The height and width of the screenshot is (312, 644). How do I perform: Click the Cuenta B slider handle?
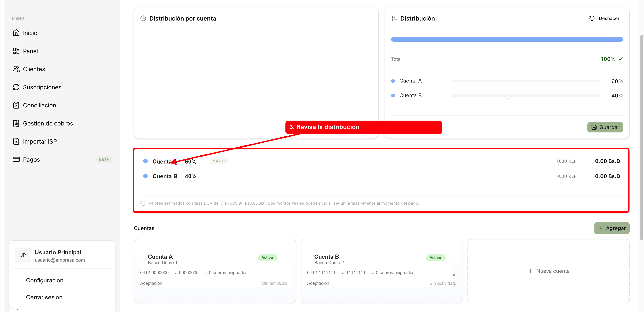(x=508, y=96)
